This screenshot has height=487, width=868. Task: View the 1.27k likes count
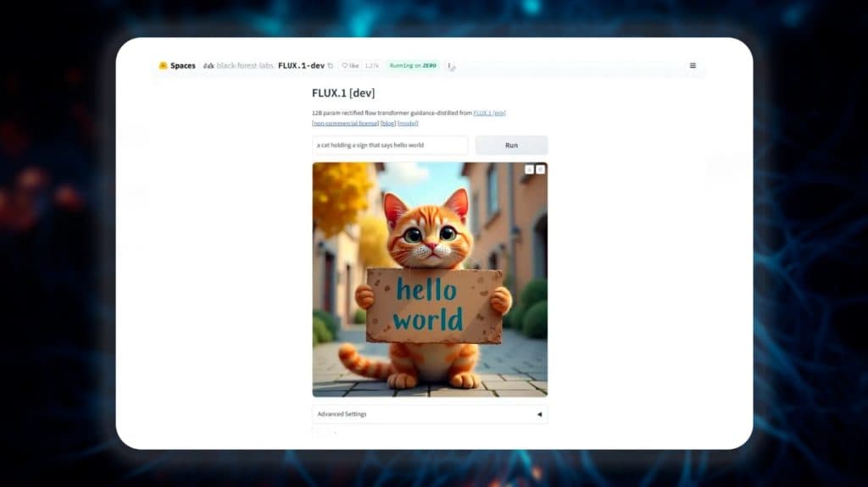371,65
